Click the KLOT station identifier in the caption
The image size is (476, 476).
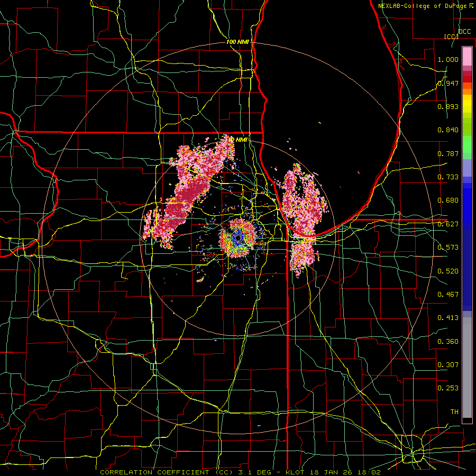[296, 472]
